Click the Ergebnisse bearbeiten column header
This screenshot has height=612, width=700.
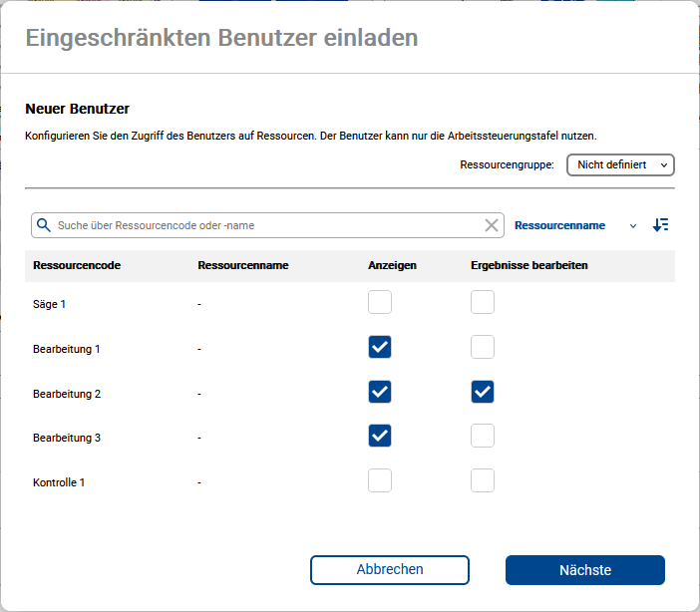pos(528,266)
